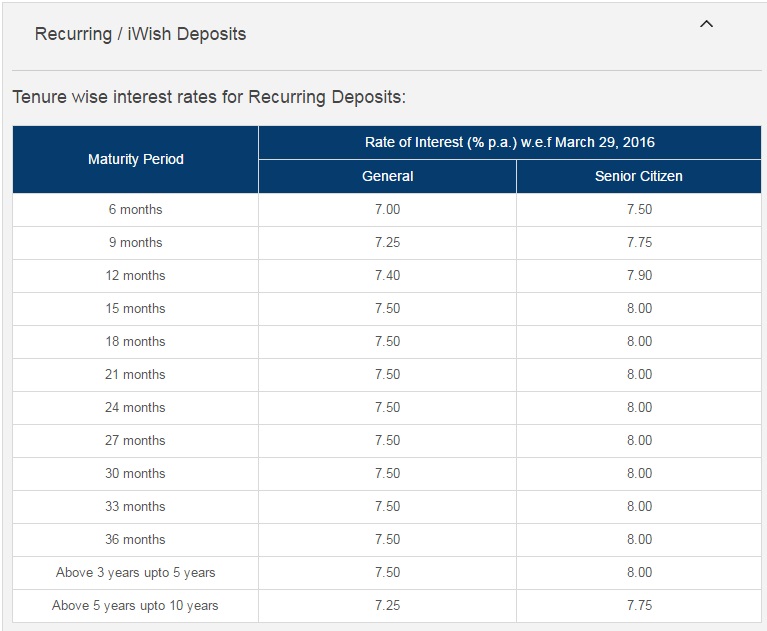Click the 12 months maturity cell

tap(135, 275)
